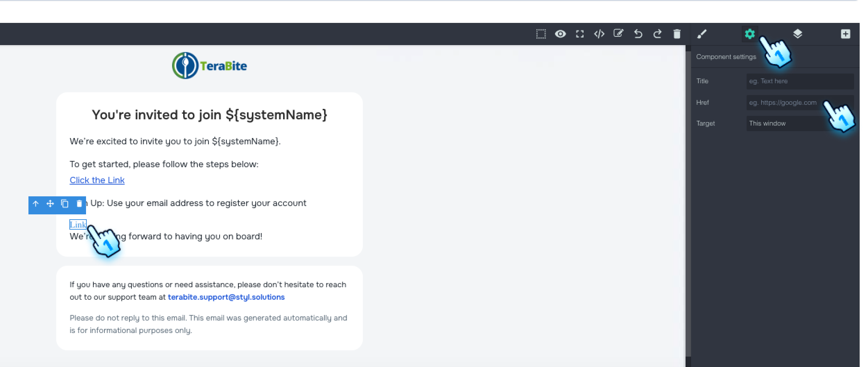Click the Title text input field
The height and width of the screenshot is (367, 868).
(x=800, y=81)
